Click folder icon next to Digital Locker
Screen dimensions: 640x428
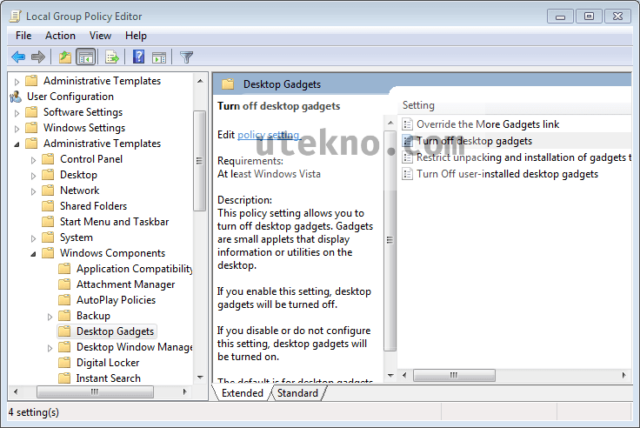(64, 362)
